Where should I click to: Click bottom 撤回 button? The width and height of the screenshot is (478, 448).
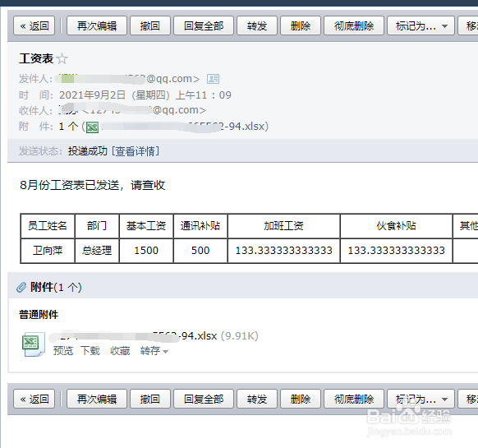click(150, 399)
